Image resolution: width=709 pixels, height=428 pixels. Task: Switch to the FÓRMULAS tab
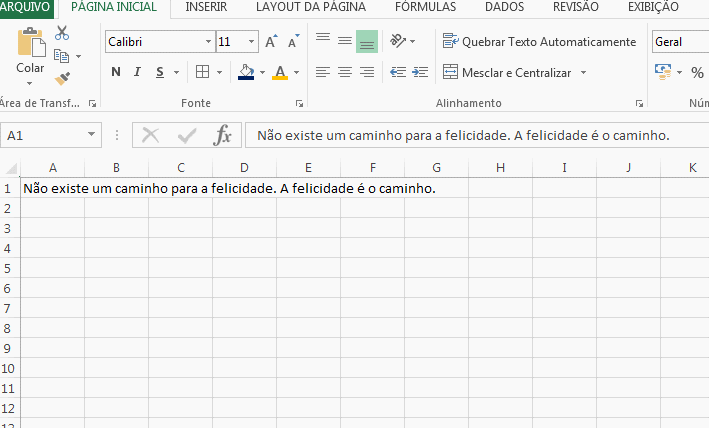[425, 7]
